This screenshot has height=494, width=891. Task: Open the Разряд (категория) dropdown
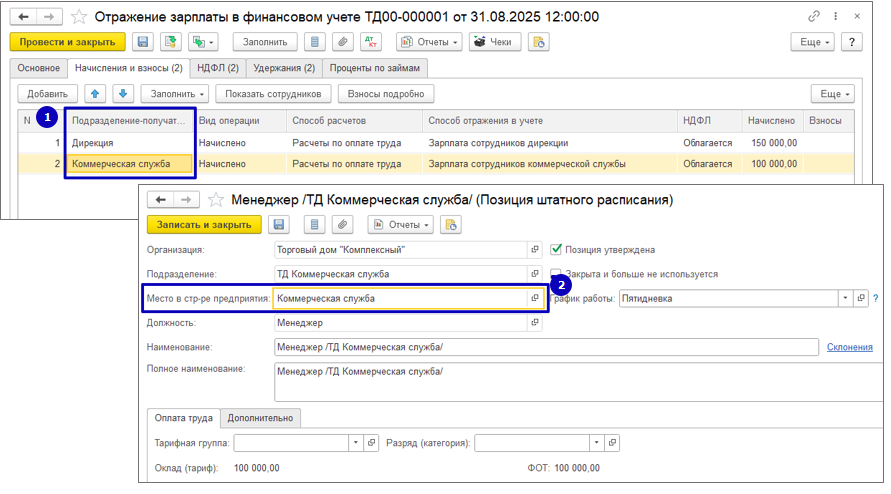pyautogui.click(x=596, y=442)
